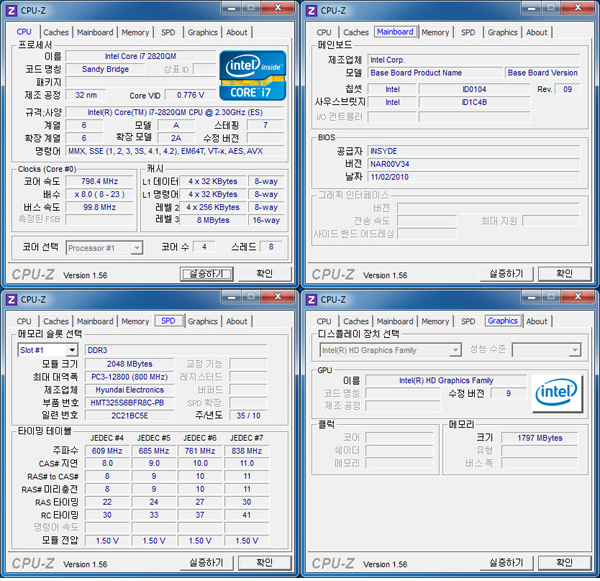
Task: Open Caches tab in the CPU window
Action: [56, 32]
